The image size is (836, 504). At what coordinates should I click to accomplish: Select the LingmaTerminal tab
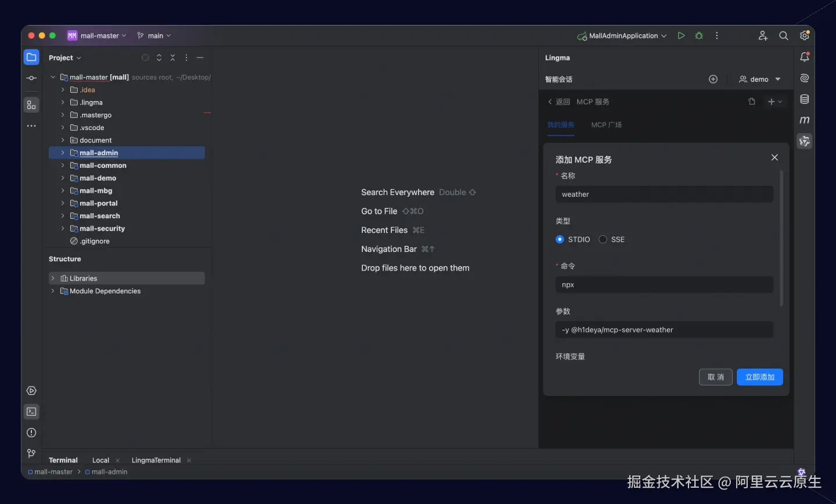[156, 460]
